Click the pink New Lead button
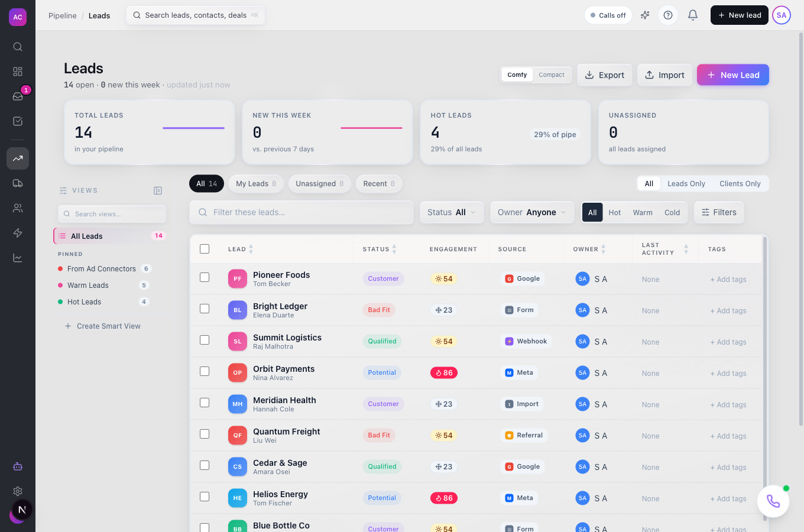Viewport: 804px width, 532px height. (733, 75)
